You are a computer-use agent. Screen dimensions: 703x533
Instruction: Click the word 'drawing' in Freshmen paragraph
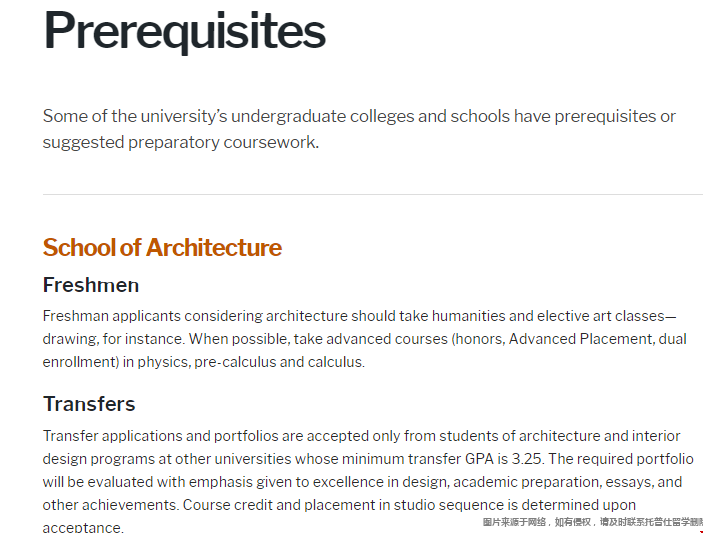[70, 339]
